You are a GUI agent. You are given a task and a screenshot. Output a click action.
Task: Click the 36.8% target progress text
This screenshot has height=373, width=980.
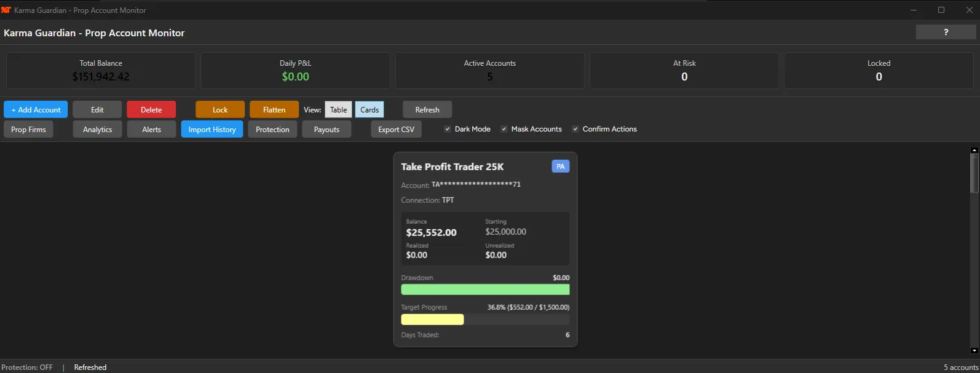[x=529, y=307]
